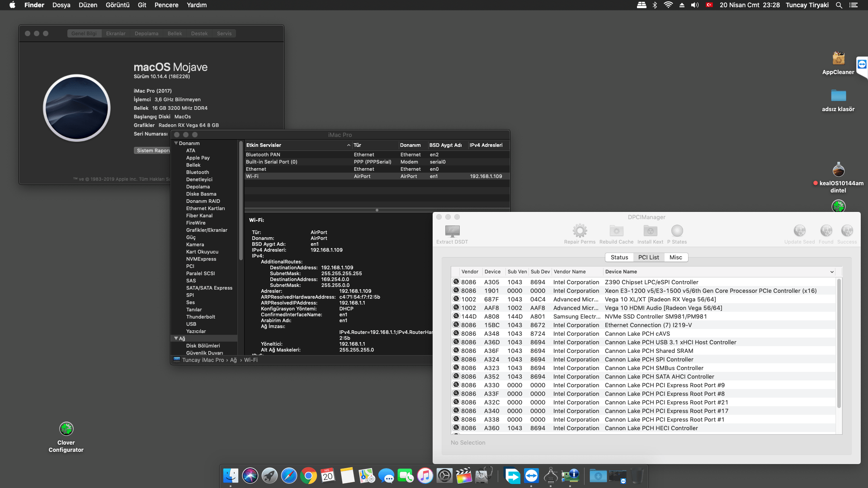This screenshot has width=868, height=488.
Task: Click the P States toolbar icon
Action: (677, 231)
